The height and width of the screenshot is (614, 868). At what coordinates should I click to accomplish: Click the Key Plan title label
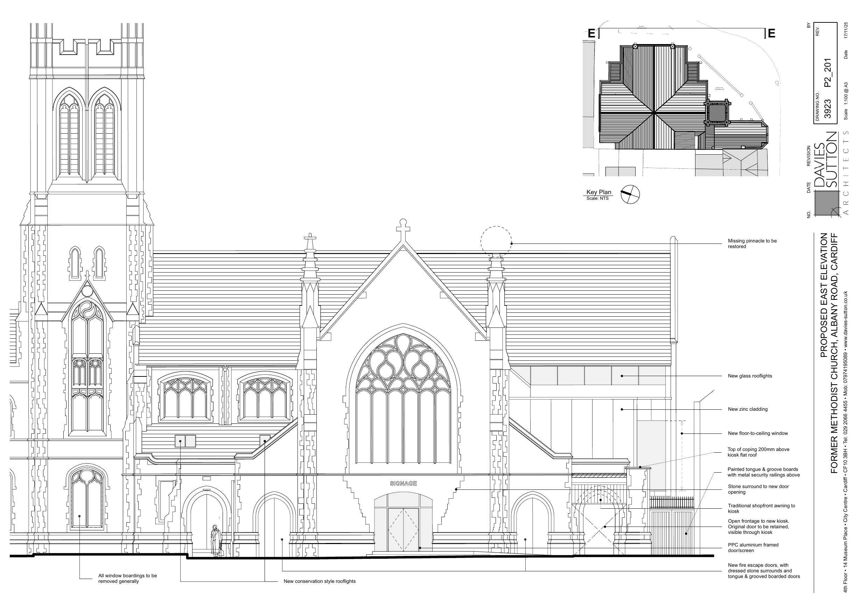point(599,192)
